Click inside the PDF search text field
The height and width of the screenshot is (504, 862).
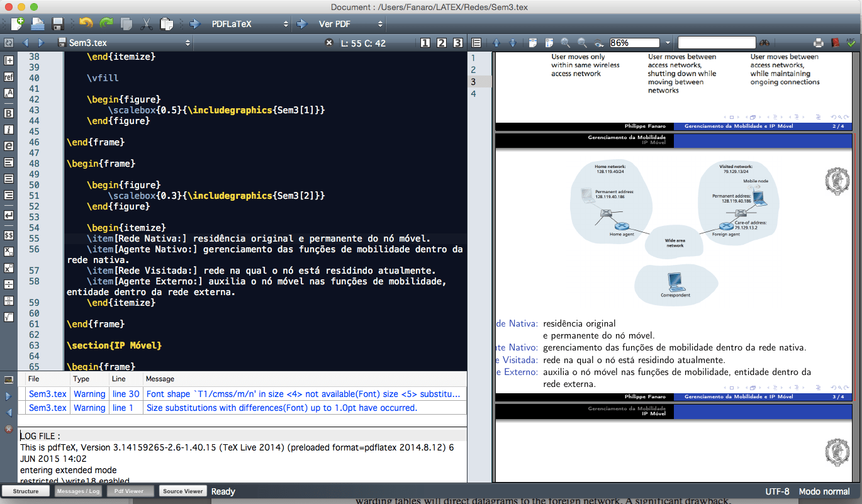[718, 42]
